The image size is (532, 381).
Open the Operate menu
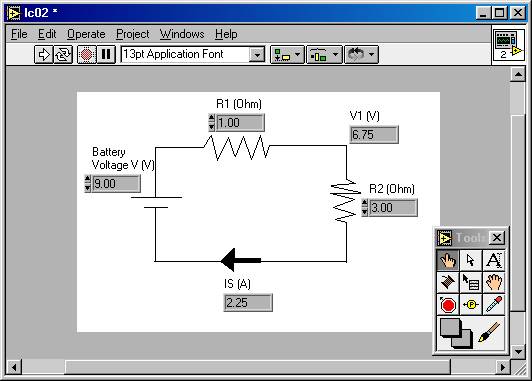[x=86, y=34]
